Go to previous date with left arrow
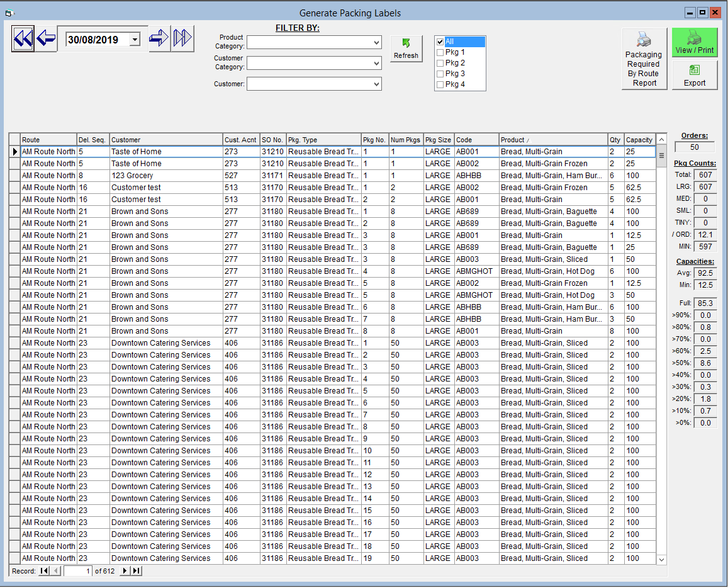Viewport: 728px width, 588px height. 46,38
